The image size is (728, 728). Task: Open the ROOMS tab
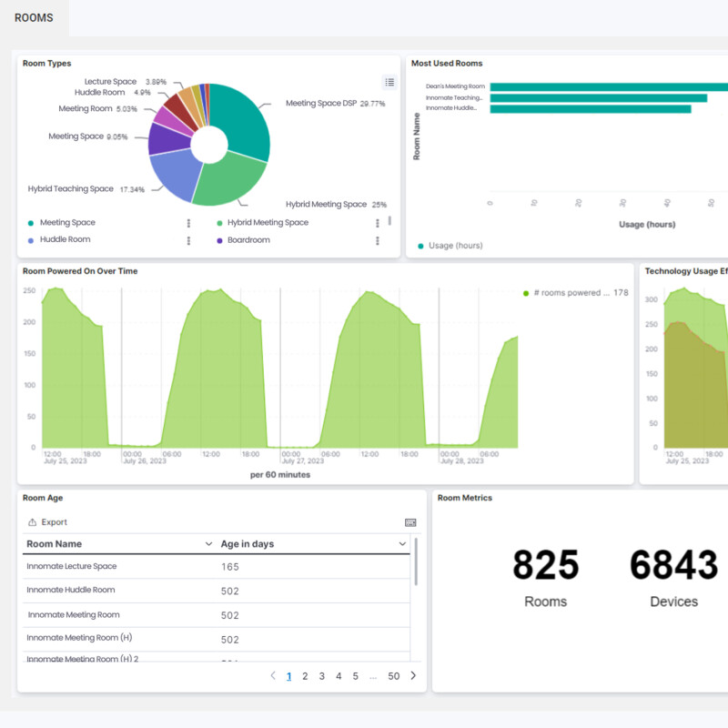coord(34,18)
